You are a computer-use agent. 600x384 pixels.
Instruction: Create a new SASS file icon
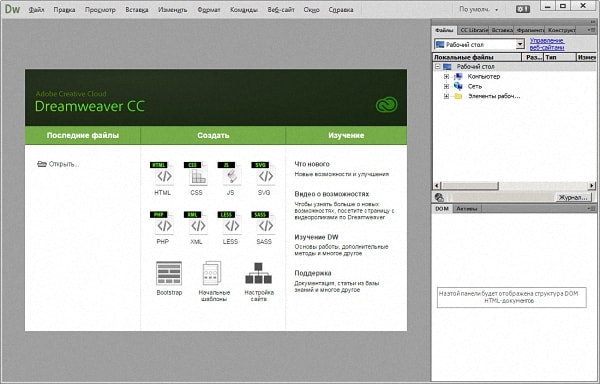[264, 223]
